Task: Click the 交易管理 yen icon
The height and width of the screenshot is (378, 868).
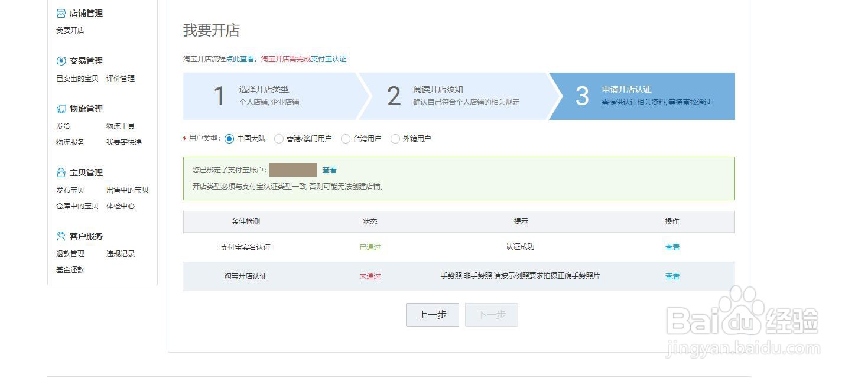Action: (x=61, y=61)
